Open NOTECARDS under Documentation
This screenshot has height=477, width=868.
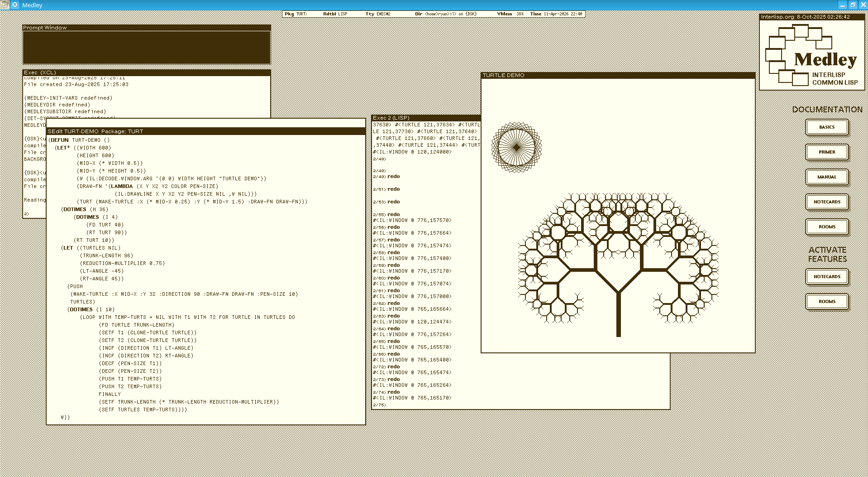point(826,202)
